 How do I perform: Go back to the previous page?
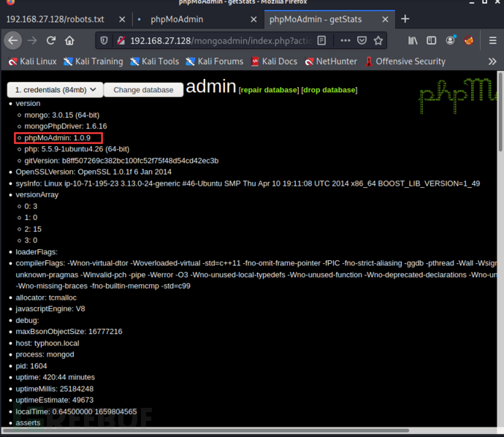point(13,41)
